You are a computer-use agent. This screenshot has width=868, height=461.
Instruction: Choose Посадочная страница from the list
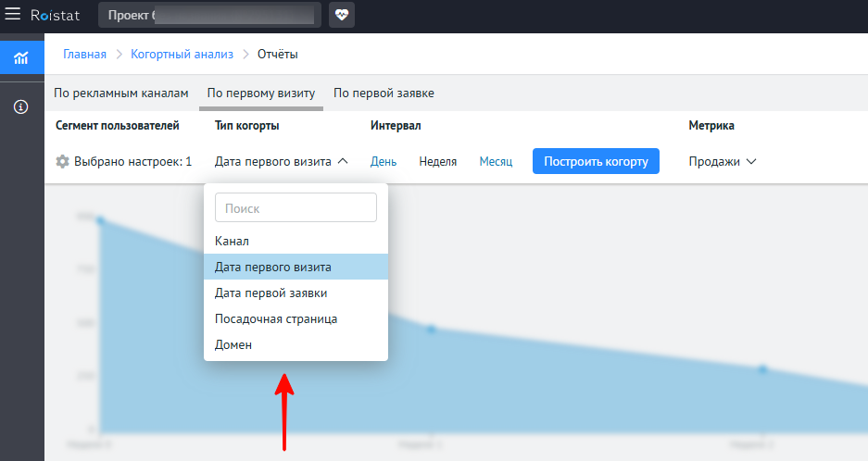(276, 318)
